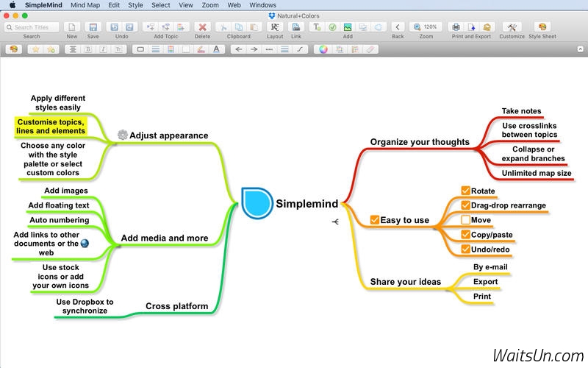
Task: Share by mail with the envelope icon
Action: (x=487, y=27)
